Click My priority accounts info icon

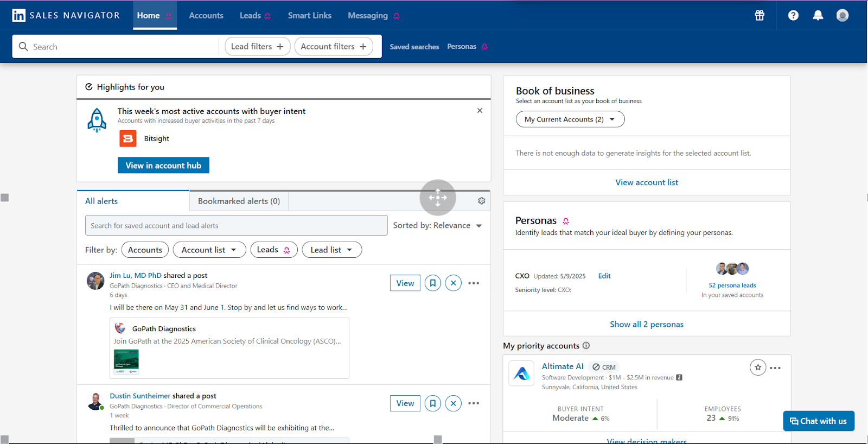[586, 346]
